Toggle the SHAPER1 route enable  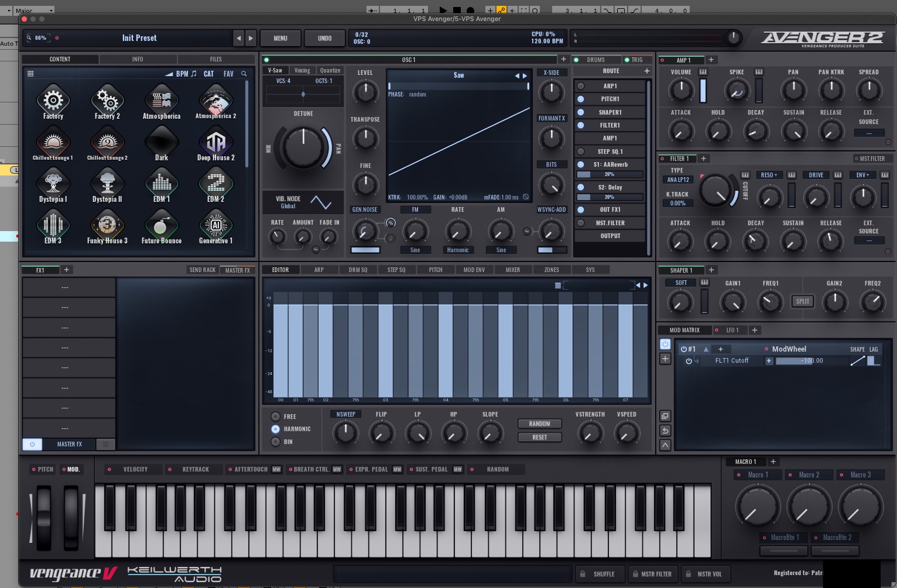pyautogui.click(x=581, y=112)
